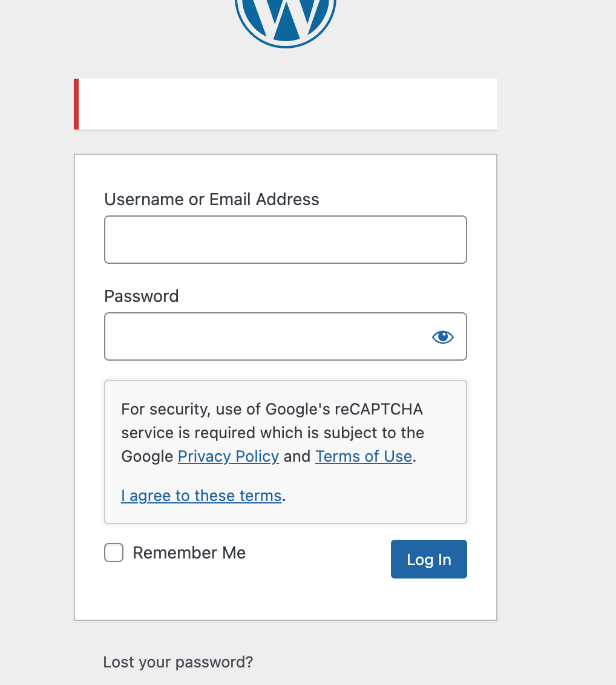This screenshot has height=685, width=616.
Task: Open the Google Privacy Policy link
Action: (x=228, y=456)
